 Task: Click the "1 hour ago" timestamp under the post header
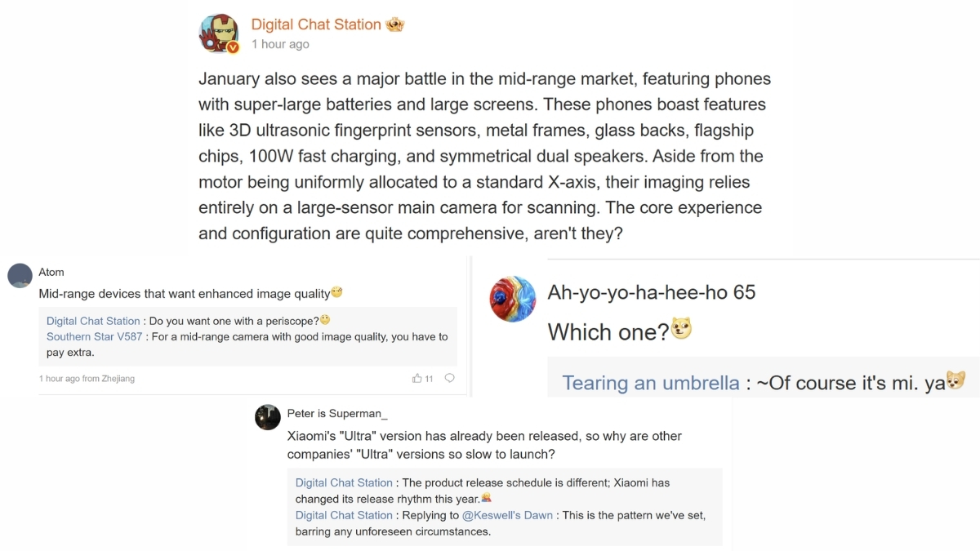coord(280,44)
